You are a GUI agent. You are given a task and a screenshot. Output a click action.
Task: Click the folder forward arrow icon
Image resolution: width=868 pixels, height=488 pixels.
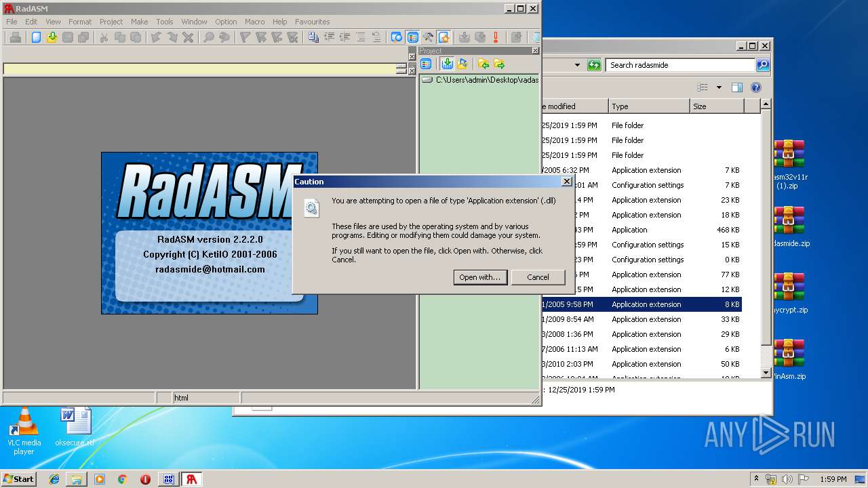pyautogui.click(x=499, y=64)
